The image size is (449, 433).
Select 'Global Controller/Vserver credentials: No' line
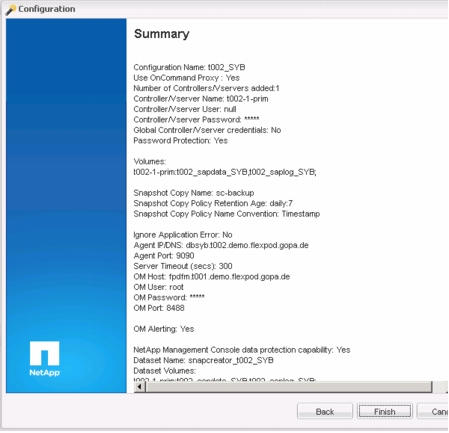[x=207, y=130]
